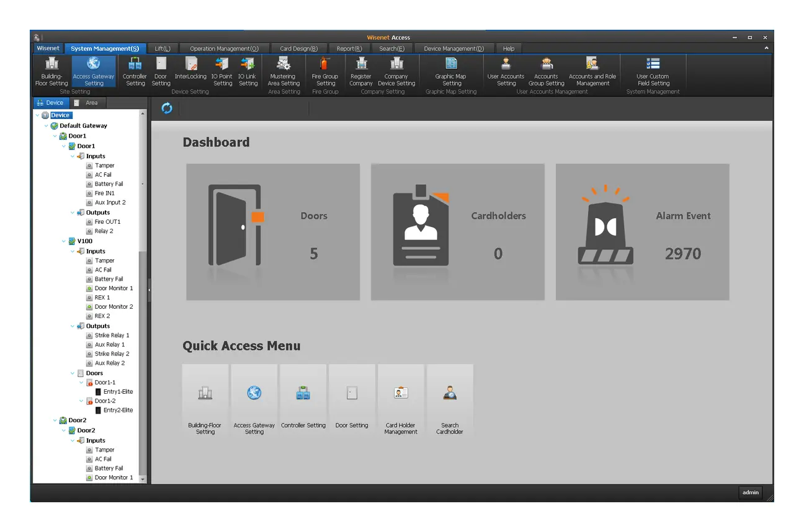Collapse the Door1-2 tree node
Viewport: 804px width, 532px height.
coord(81,401)
